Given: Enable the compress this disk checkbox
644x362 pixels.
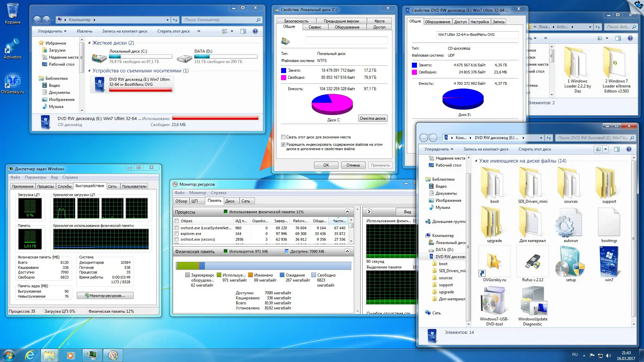Looking at the screenshot, I should pyautogui.click(x=283, y=137).
